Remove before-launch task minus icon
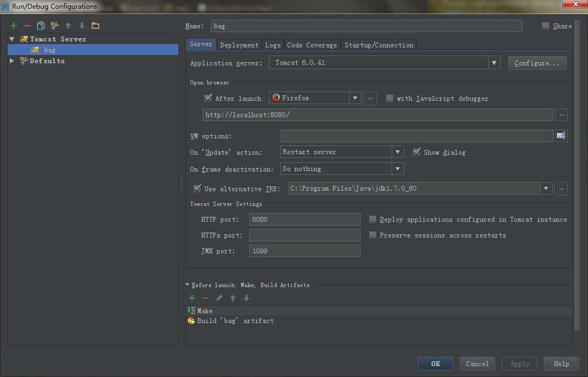588x377 pixels. [x=206, y=298]
